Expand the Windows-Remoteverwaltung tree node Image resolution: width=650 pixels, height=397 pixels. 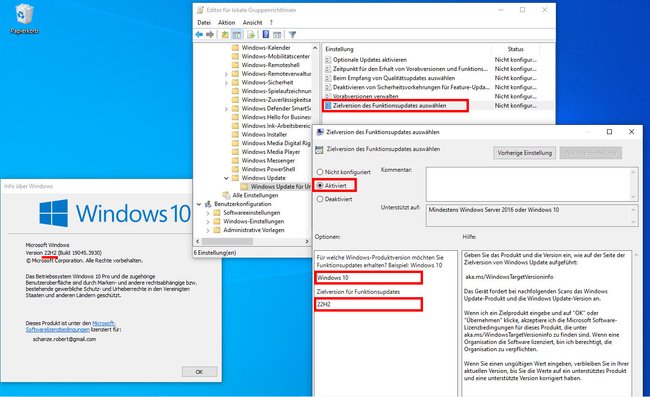[x=226, y=74]
